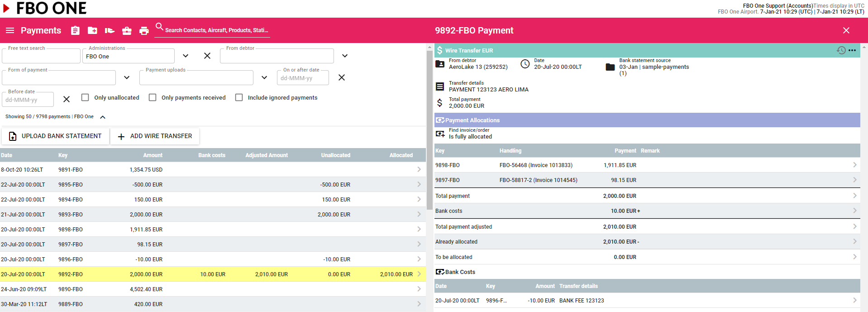Click the search magnifier icon
The image size is (868, 312).
click(159, 27)
